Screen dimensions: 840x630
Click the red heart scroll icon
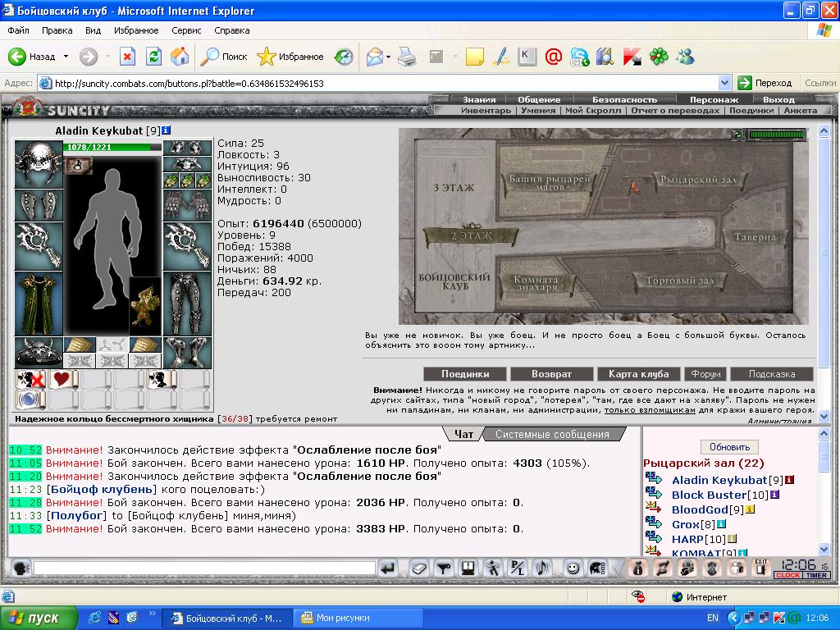coord(62,379)
